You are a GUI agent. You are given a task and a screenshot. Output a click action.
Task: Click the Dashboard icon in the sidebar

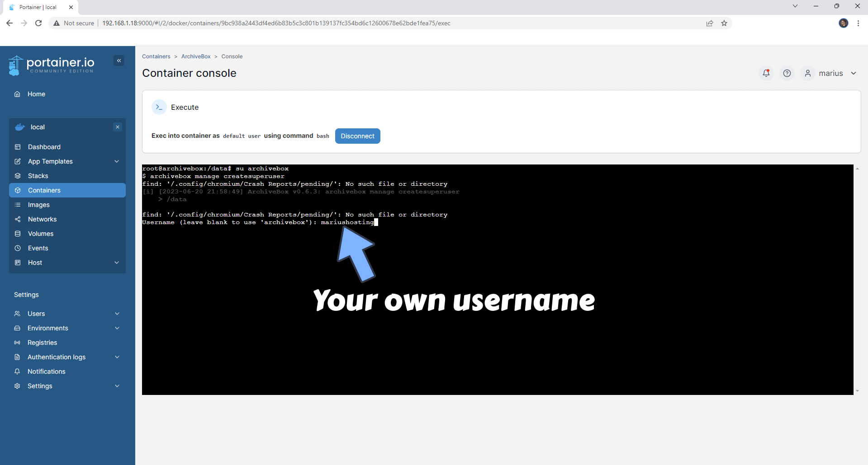(18, 147)
